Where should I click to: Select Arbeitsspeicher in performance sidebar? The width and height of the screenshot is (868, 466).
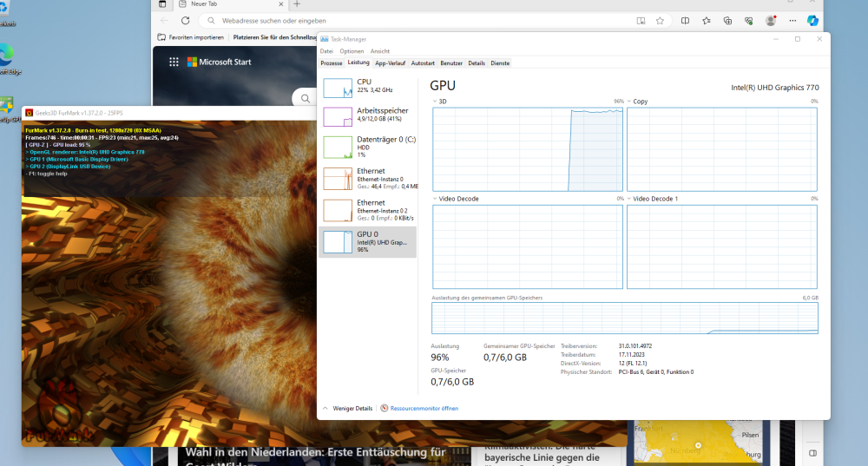pyautogui.click(x=368, y=116)
